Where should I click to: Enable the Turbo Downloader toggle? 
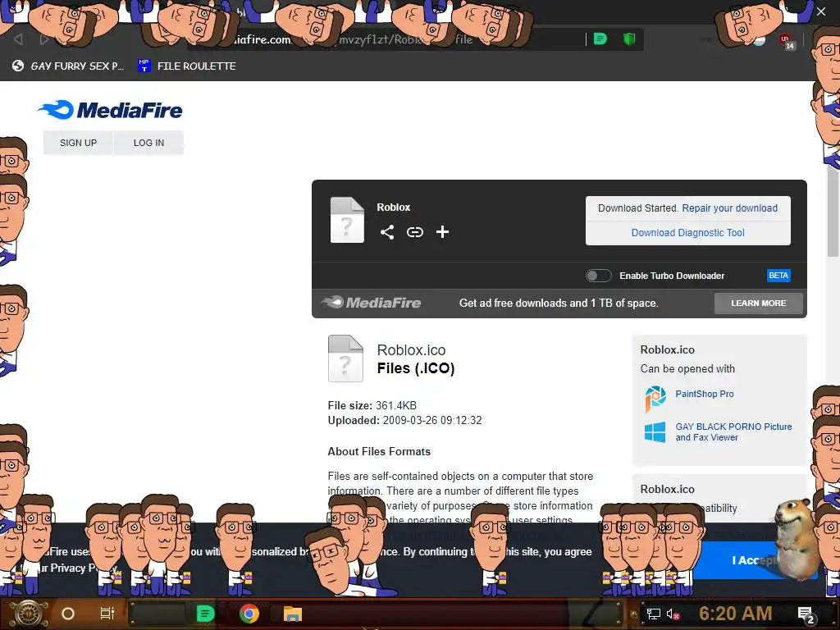click(x=598, y=276)
